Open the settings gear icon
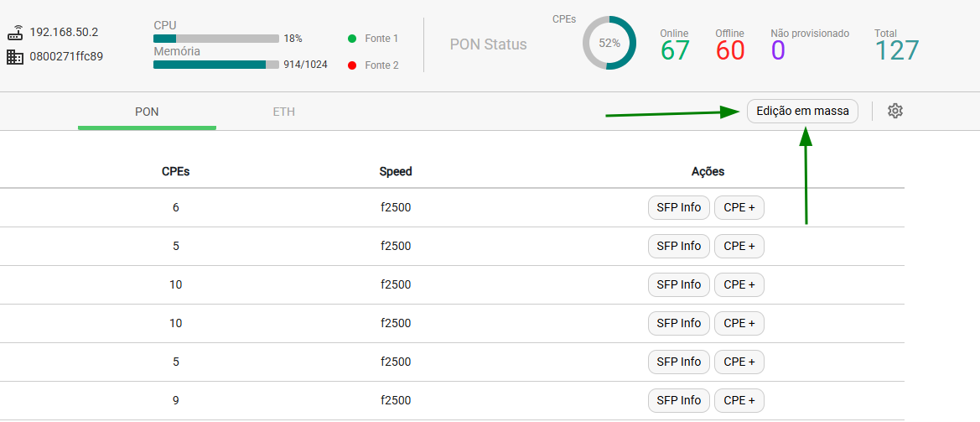 click(895, 112)
